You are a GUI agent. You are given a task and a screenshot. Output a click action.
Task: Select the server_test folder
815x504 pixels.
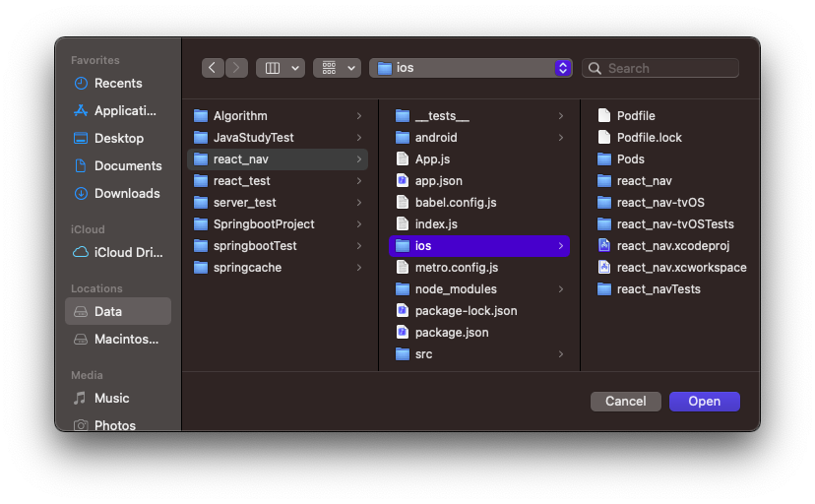pyautogui.click(x=278, y=203)
